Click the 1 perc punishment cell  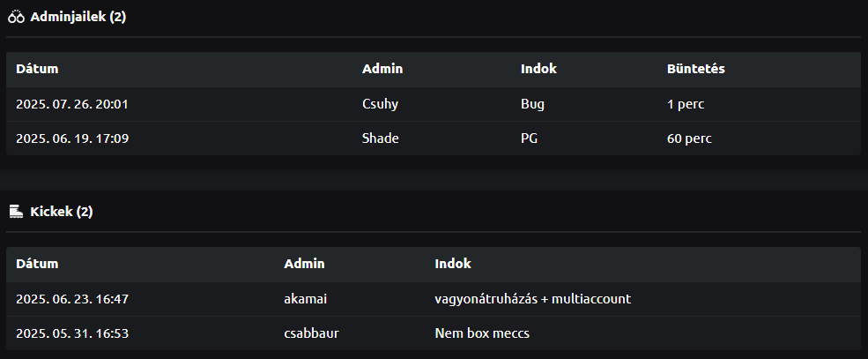click(x=686, y=104)
